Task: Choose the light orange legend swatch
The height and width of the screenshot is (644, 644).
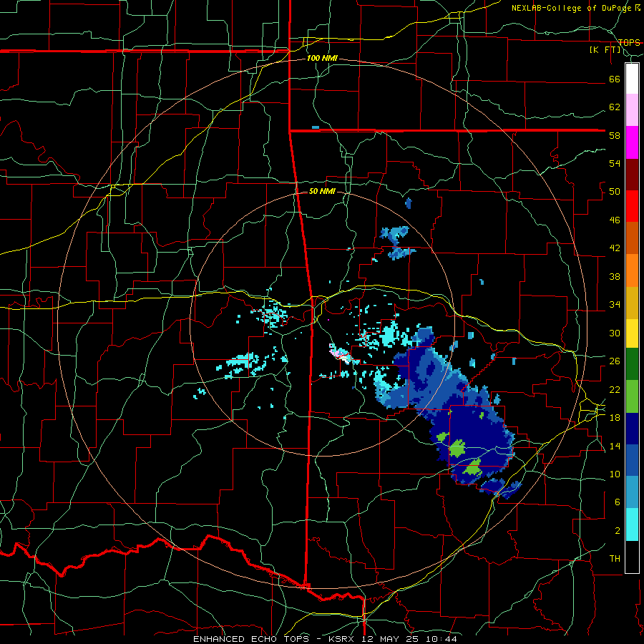Action: [632, 270]
